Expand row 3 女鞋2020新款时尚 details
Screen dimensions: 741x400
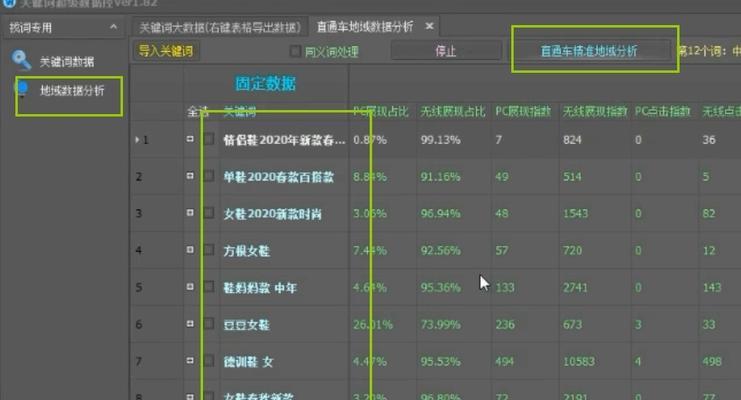tap(190, 214)
